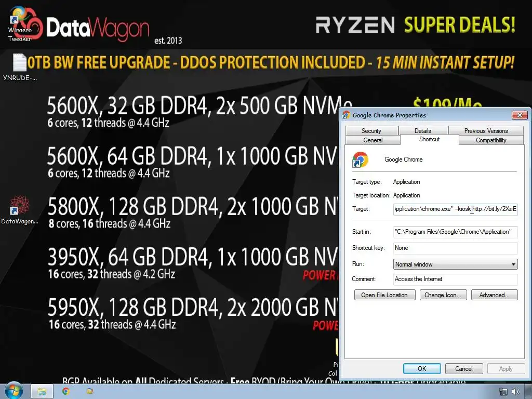This screenshot has height=399, width=532.
Task: Open the Advanced shortcut options
Action: tap(495, 295)
